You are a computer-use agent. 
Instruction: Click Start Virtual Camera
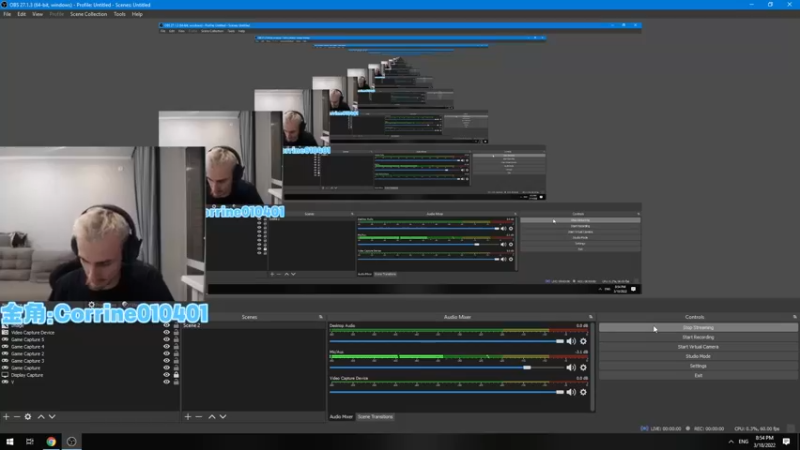pos(698,347)
